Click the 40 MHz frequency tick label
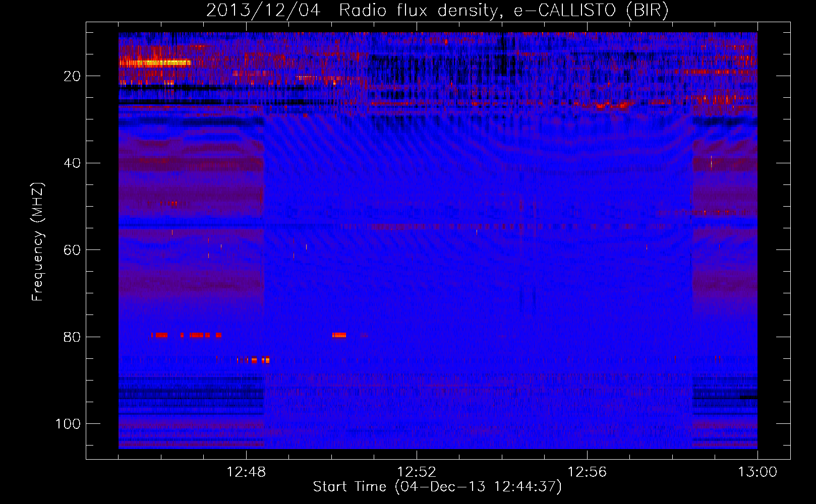Screen dimensions: 816x504 point(73,163)
